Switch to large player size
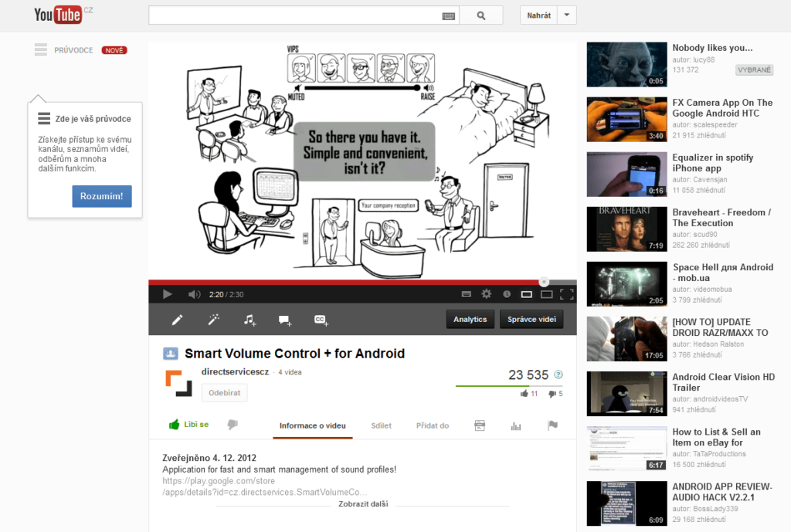The image size is (791, 532). pyautogui.click(x=546, y=294)
